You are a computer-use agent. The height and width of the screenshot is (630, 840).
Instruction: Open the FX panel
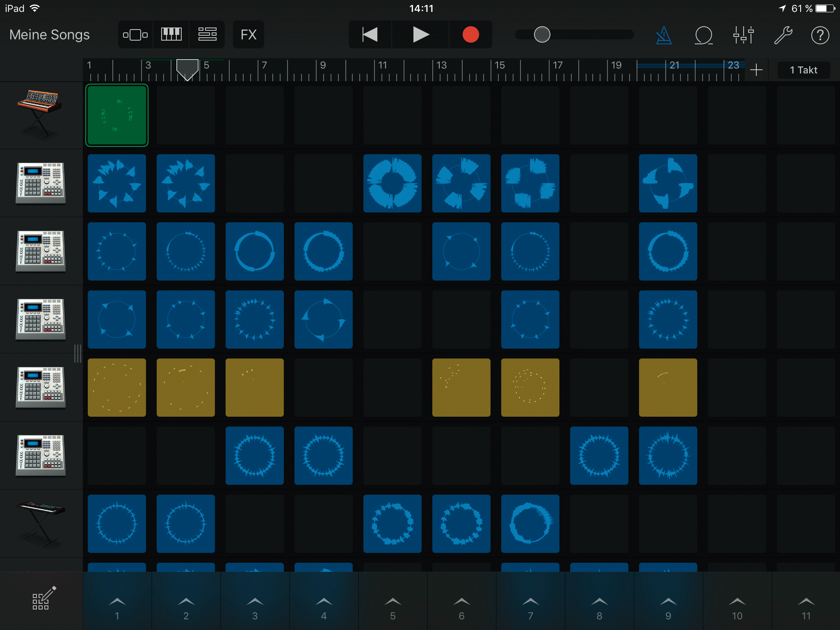[x=248, y=34]
